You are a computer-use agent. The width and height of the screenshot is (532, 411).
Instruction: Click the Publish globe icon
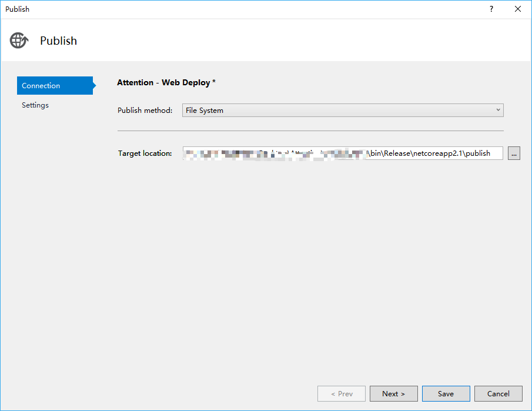[x=18, y=41]
